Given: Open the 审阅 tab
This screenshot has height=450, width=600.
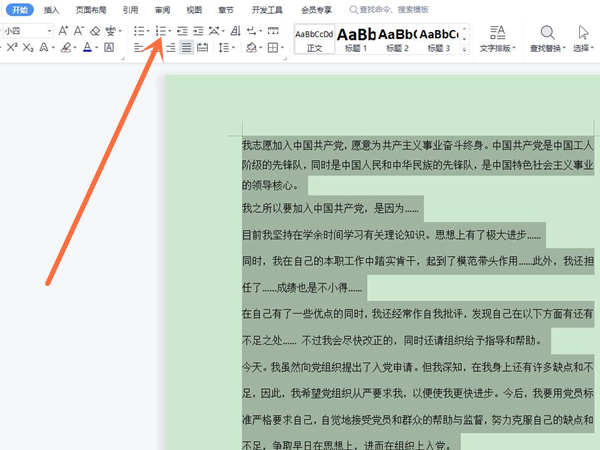Looking at the screenshot, I should pos(162,9).
